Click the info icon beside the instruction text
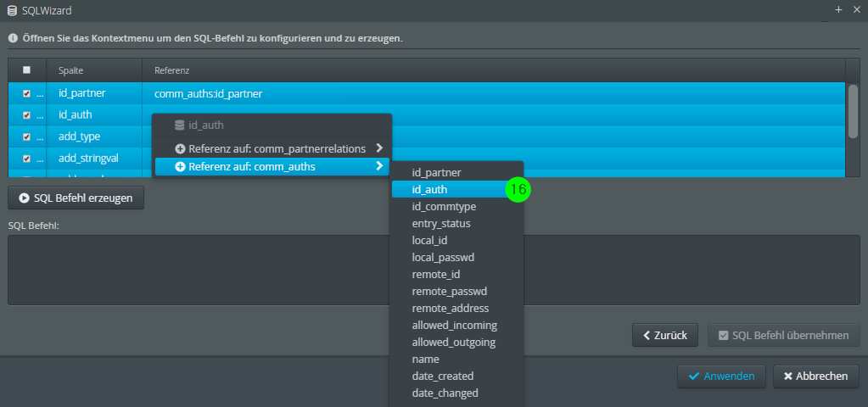 [12, 39]
